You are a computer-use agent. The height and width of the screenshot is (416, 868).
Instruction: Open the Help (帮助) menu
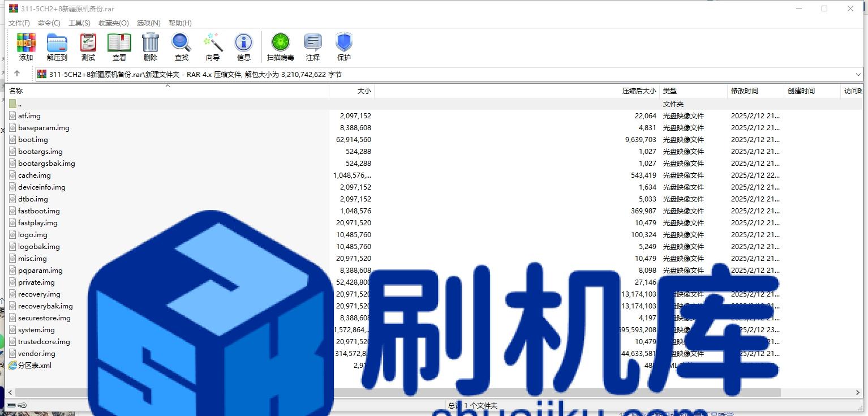(x=180, y=23)
